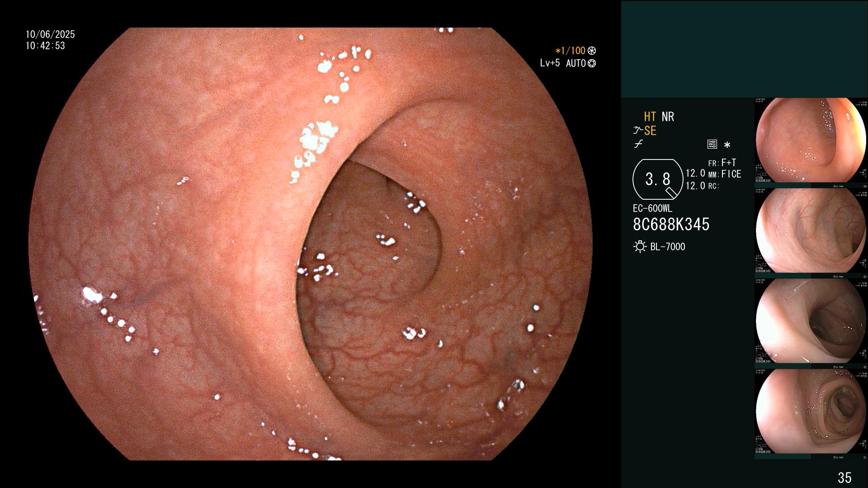Click the RC: label
Screen dimensions: 868x488
coord(713,186)
